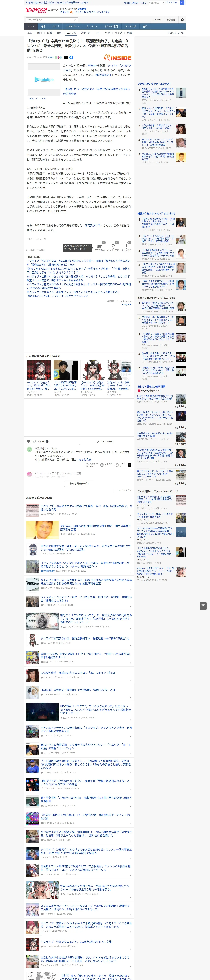
Task: Click the コメントを書く button
Action: (x=105, y=442)
